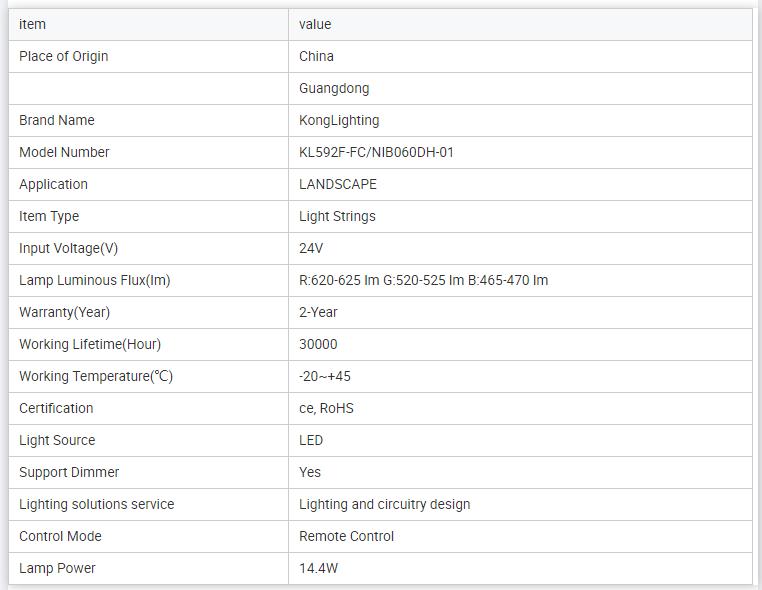Click the -20~+45 temperature value

(325, 376)
